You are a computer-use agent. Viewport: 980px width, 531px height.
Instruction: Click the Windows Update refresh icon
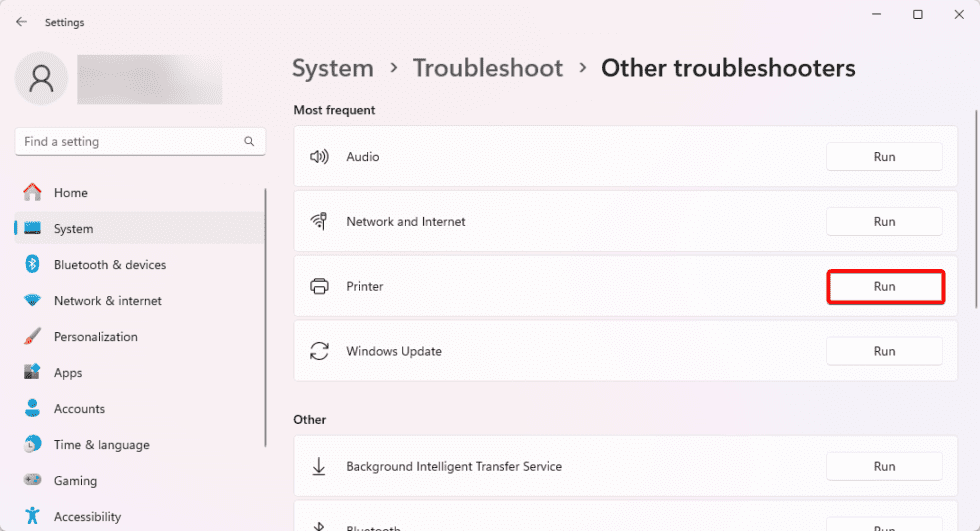coord(319,351)
